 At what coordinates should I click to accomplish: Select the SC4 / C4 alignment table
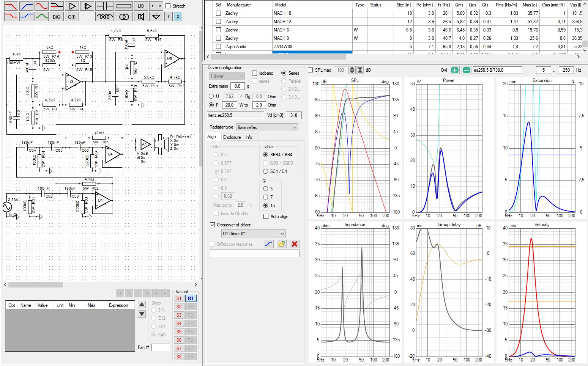[266, 171]
